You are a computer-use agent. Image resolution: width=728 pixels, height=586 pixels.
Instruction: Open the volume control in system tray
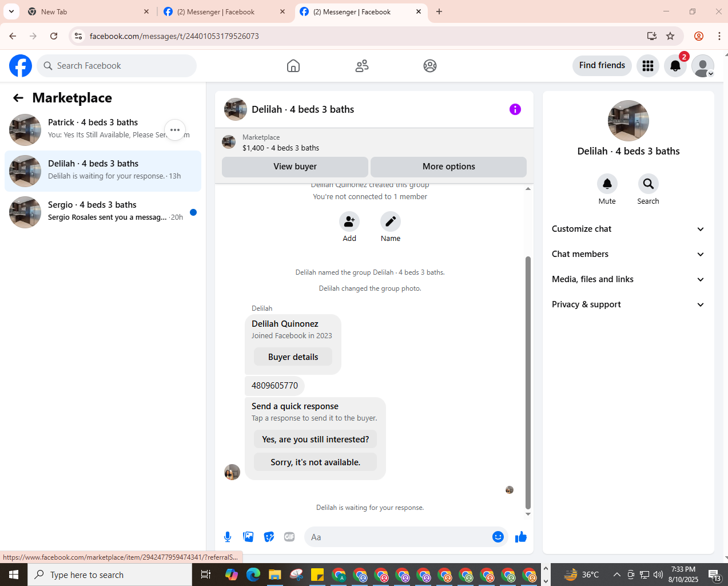click(658, 575)
